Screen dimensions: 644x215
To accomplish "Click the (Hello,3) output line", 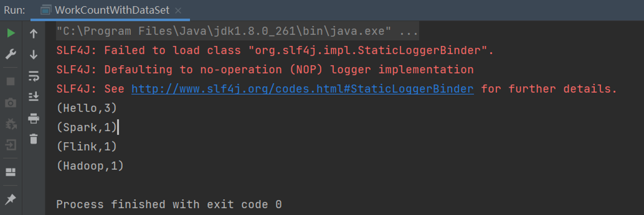I will [87, 108].
